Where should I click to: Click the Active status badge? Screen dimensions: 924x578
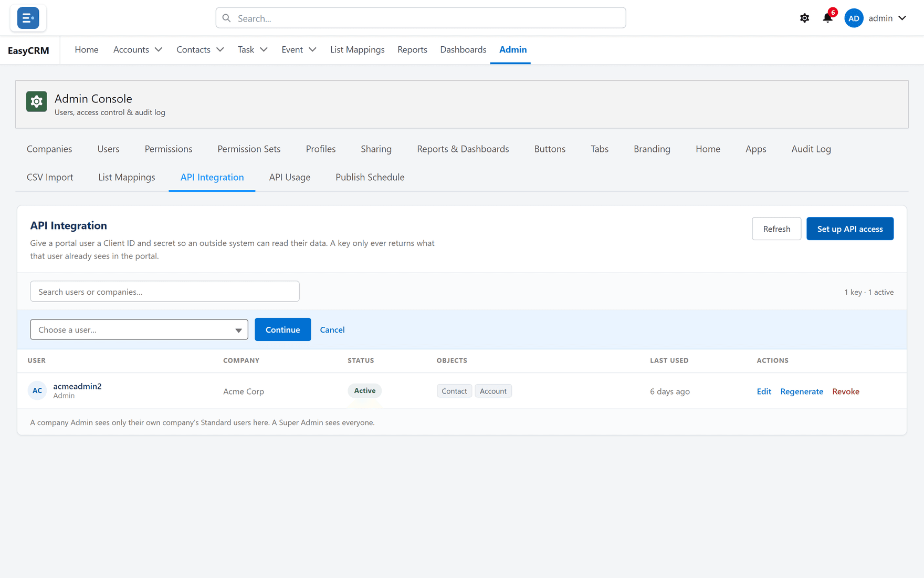pos(364,390)
